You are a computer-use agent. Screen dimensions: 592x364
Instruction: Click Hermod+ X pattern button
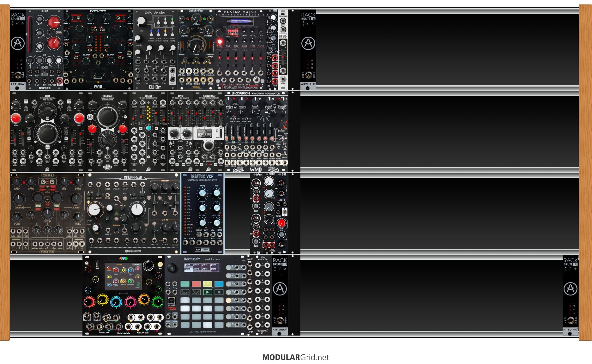point(184,292)
